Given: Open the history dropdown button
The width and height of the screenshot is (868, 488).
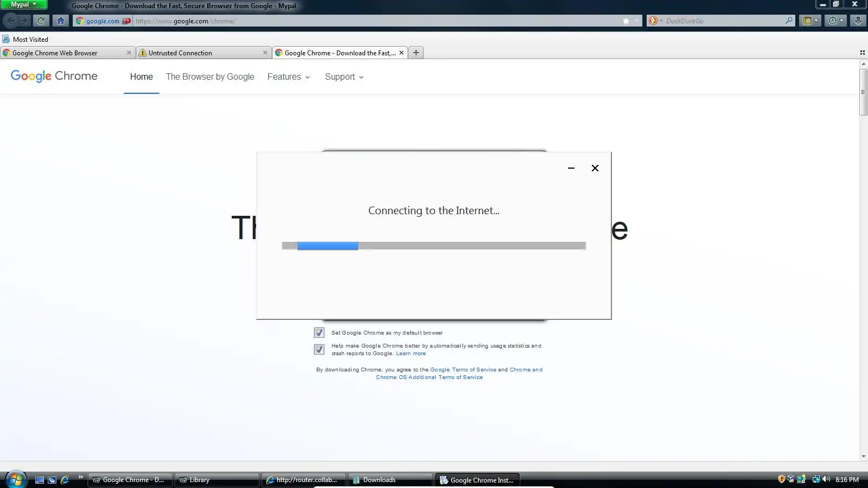Looking at the screenshot, I should click(836, 21).
